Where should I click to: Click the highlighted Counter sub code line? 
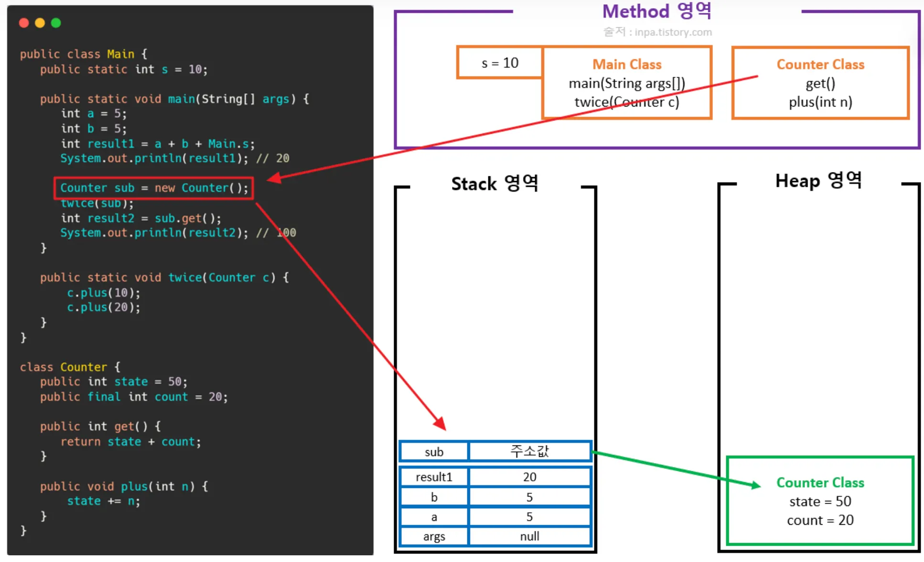pyautogui.click(x=154, y=188)
